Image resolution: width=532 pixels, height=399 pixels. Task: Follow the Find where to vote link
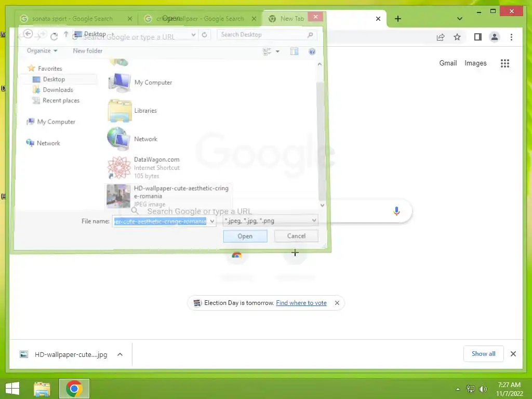[x=301, y=303]
